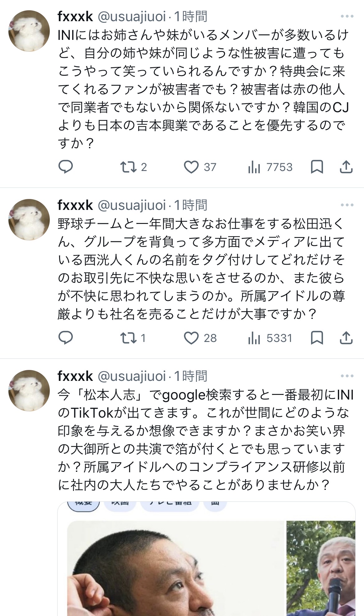The width and height of the screenshot is (364, 616).
Task: Reply to the second tweet
Action: (66, 338)
